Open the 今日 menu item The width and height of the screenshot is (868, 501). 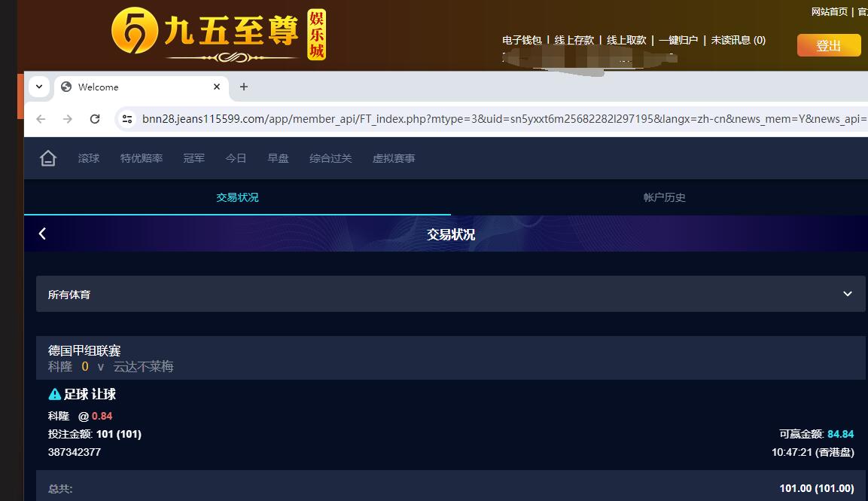point(236,158)
